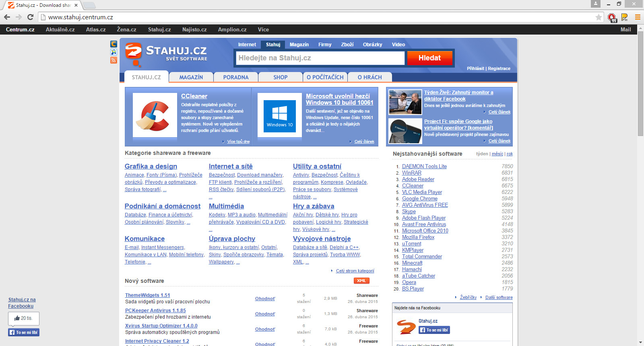Open Microsoft uvolnil hezčí Windows 10 headline
Image resolution: width=644 pixels, height=346 pixels.
point(340,99)
